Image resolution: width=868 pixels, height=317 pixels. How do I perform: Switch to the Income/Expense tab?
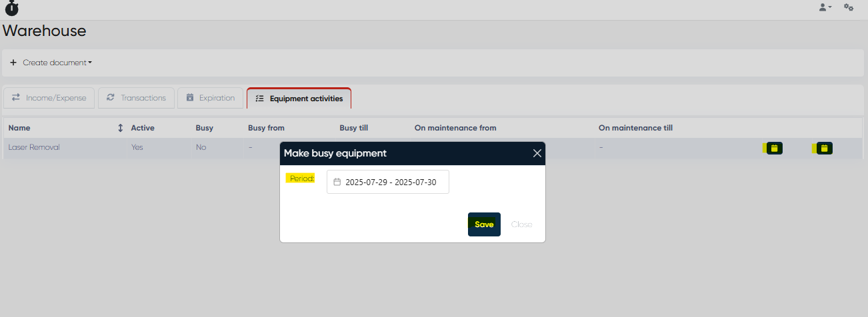[49, 98]
